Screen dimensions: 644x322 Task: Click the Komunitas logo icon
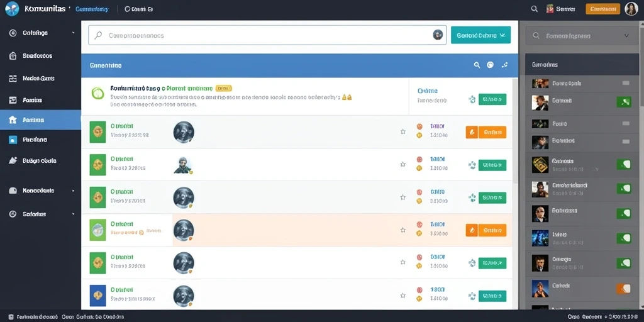[12, 9]
